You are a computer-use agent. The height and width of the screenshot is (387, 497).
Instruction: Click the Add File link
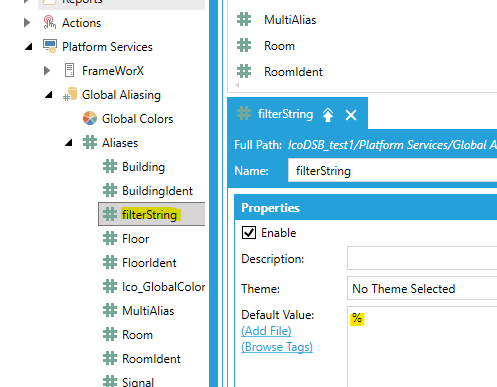[x=266, y=331]
